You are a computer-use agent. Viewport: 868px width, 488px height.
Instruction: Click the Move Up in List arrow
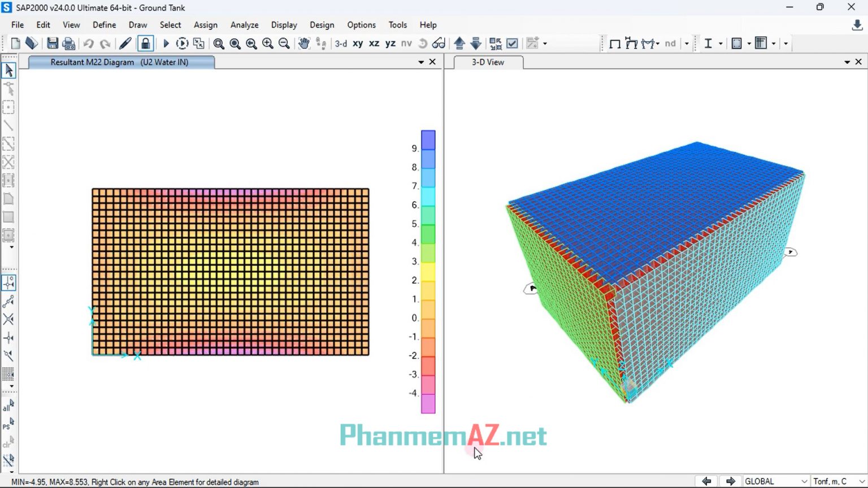(x=459, y=43)
